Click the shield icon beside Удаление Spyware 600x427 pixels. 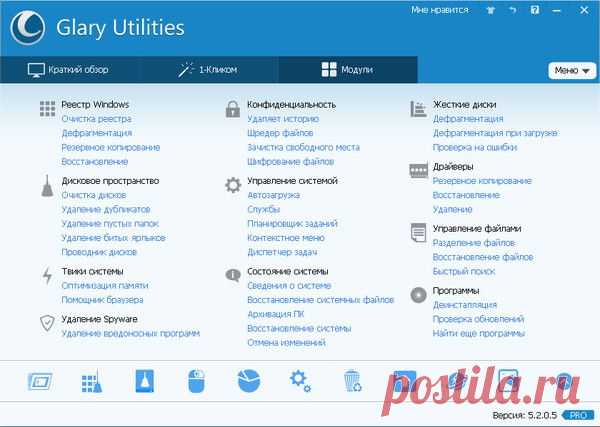[47, 323]
